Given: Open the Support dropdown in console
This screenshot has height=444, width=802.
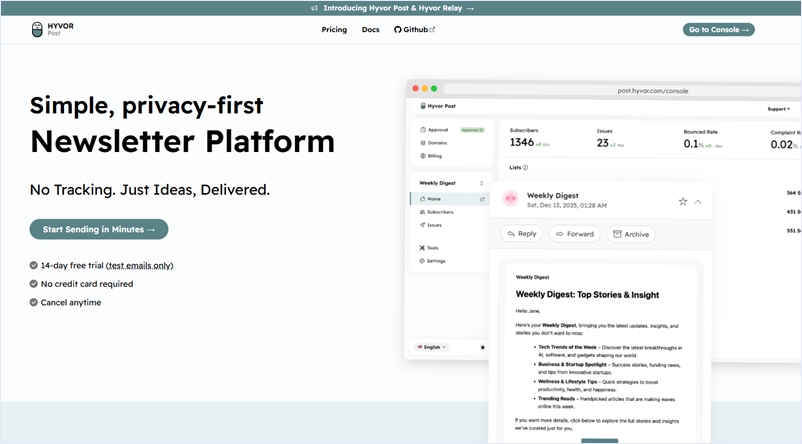Looking at the screenshot, I should tap(778, 109).
